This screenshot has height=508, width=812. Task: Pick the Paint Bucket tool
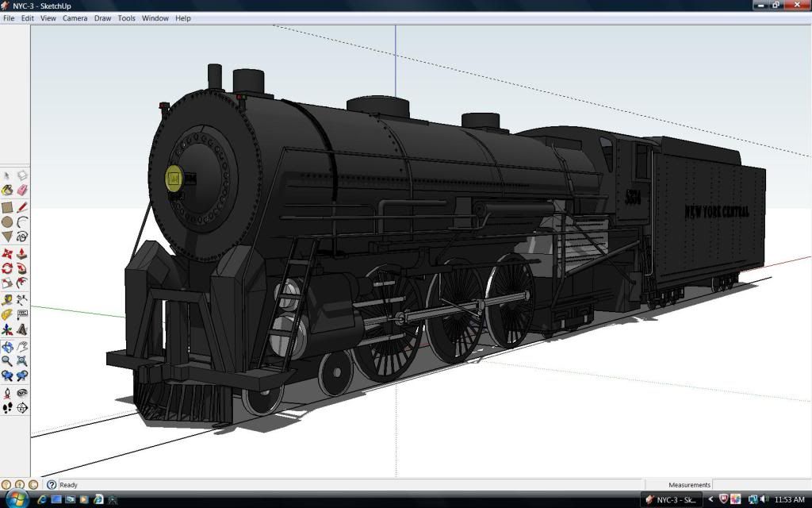click(x=6, y=190)
